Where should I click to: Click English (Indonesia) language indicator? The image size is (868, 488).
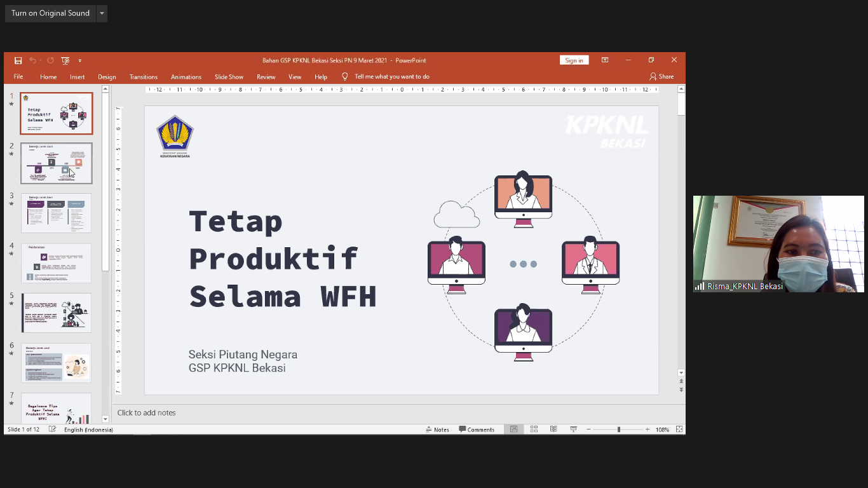pyautogui.click(x=88, y=430)
